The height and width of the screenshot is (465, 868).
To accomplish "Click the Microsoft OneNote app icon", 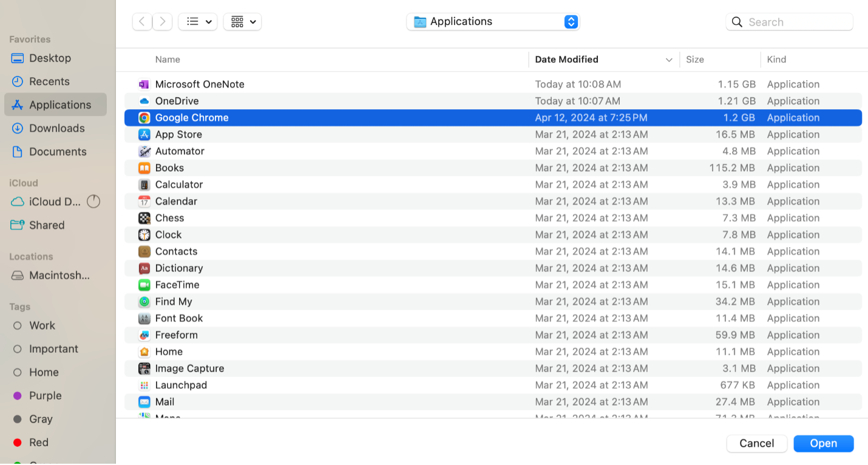I will coord(144,84).
